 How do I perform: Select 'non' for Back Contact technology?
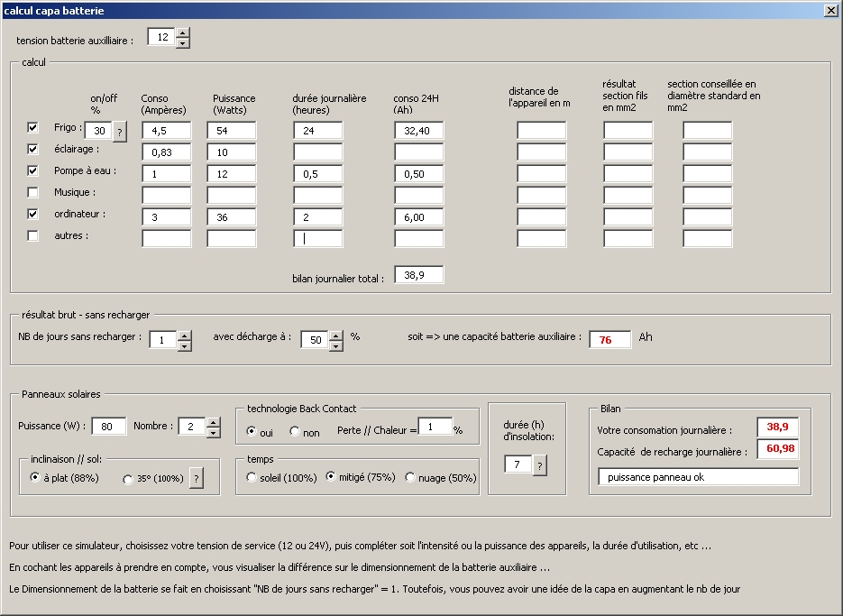[x=295, y=432]
